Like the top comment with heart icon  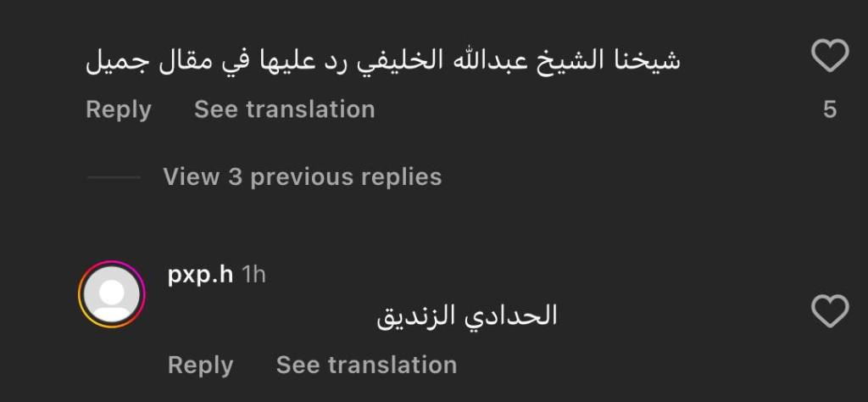coord(830,57)
